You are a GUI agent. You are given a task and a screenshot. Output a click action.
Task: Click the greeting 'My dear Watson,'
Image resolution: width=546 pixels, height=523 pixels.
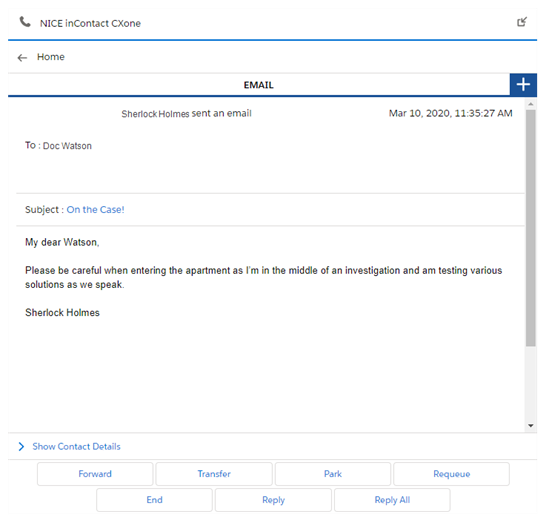(62, 242)
